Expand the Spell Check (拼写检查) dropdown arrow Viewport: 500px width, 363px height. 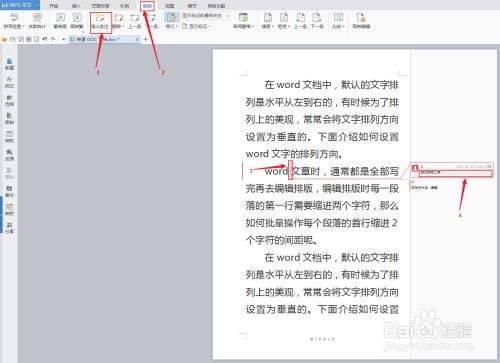pos(24,26)
